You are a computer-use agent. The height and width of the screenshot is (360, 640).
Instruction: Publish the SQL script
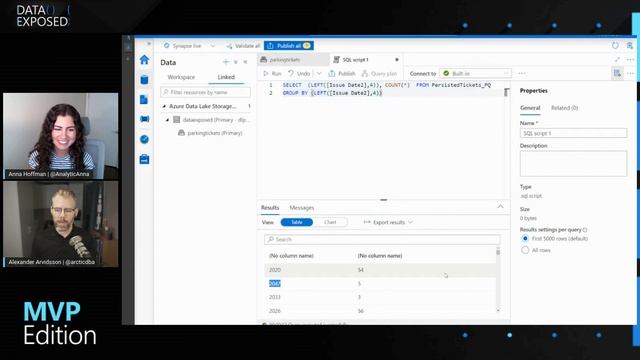pyautogui.click(x=342, y=73)
